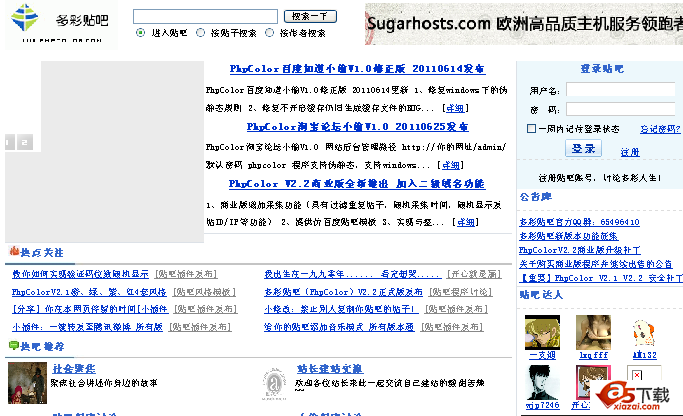Tick 一周内记住登录状态 checkbox
Viewport: 683px width, 416px height.
tap(531, 129)
